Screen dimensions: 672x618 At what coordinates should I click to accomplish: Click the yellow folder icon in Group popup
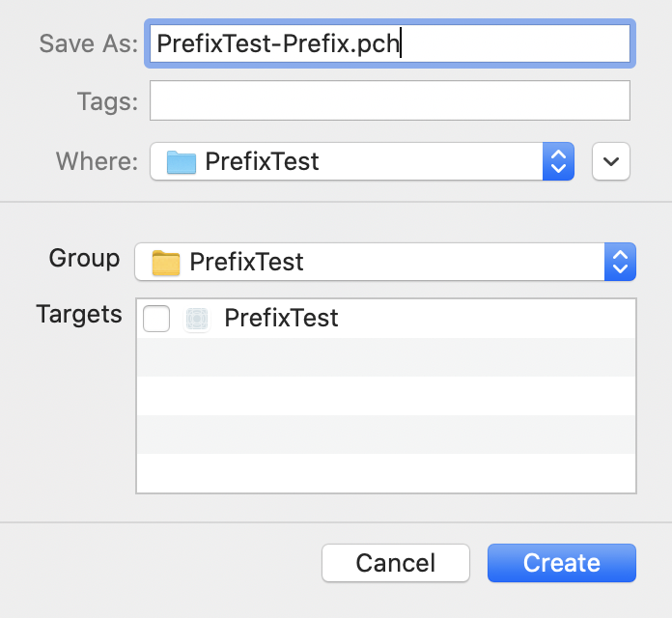(x=166, y=262)
